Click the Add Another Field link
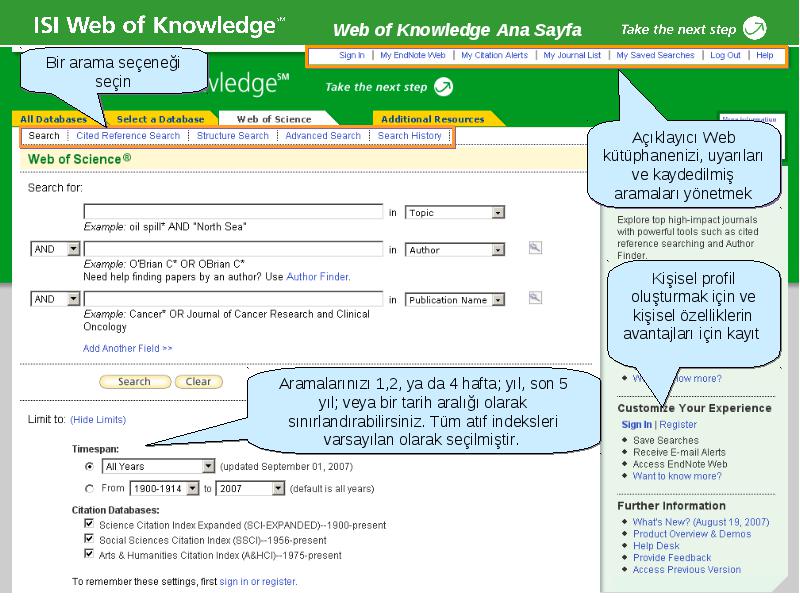 128,348
